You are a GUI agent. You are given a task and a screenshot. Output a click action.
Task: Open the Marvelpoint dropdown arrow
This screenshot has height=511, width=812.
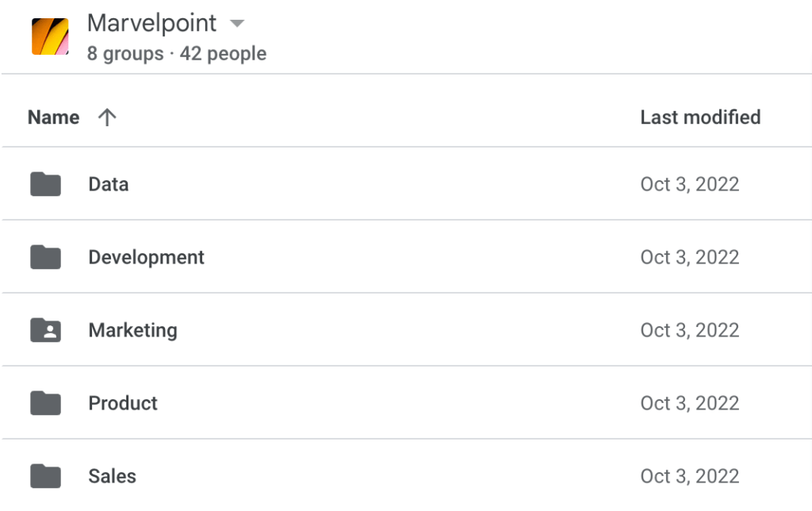236,23
